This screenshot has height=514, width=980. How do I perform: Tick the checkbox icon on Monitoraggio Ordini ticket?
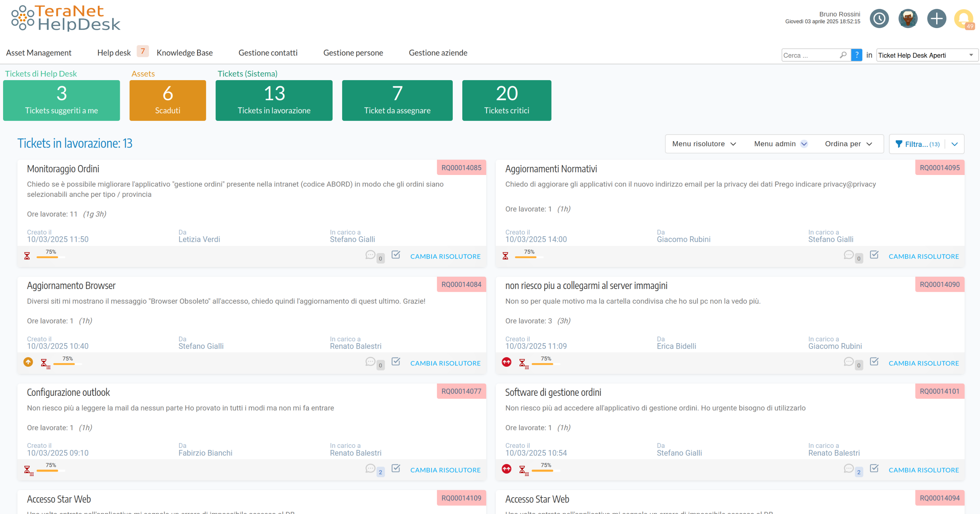click(396, 254)
